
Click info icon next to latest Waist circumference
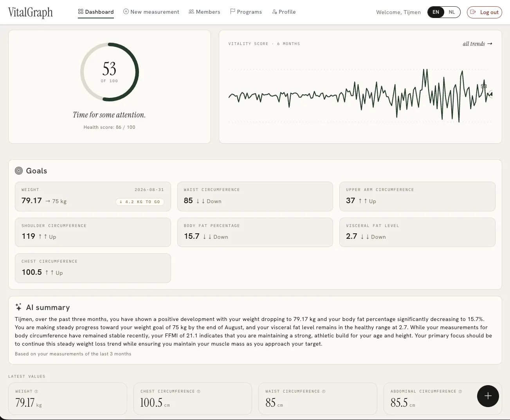324,391
